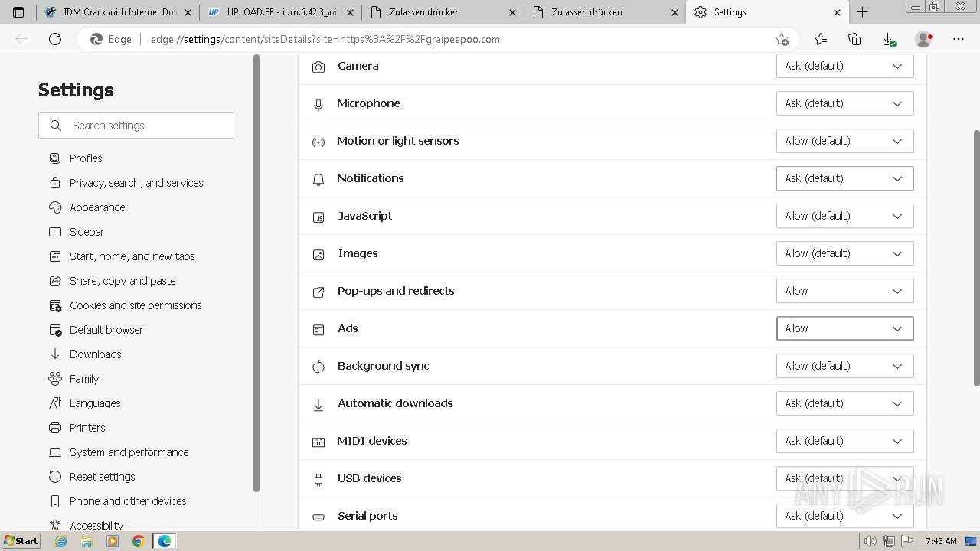Open the Images permission dropdown

click(844, 253)
